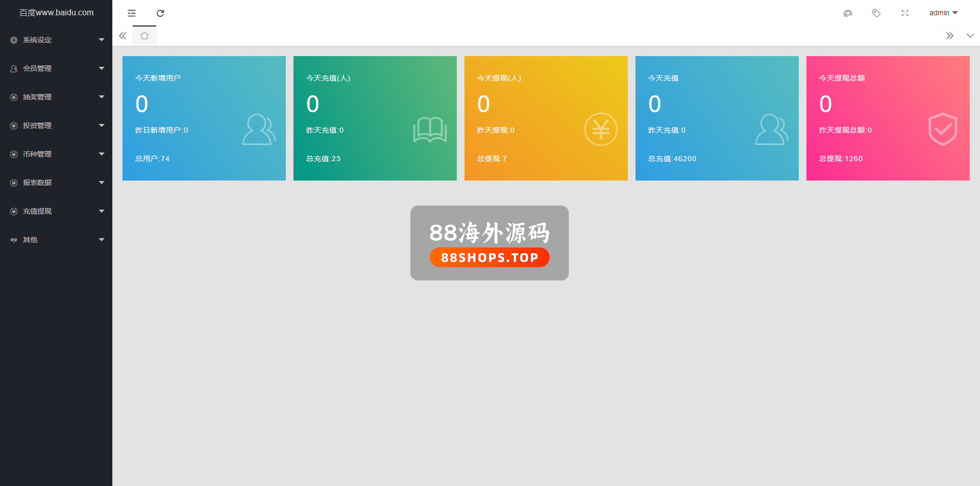Click the 今天提现总额 pink statistics card
980x486 pixels.
tap(888, 118)
